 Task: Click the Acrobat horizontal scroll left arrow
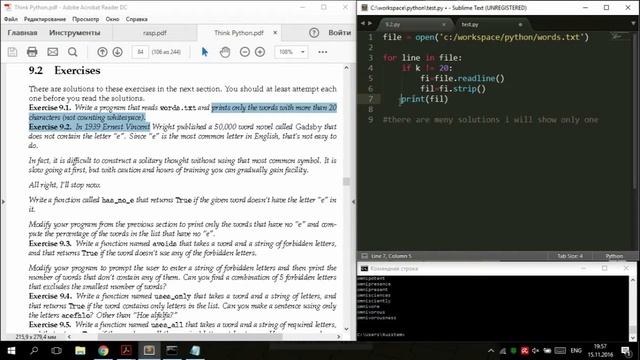tap(69, 337)
